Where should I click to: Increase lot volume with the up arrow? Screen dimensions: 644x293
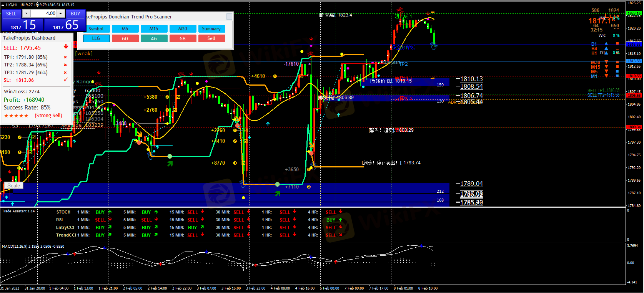61,13
